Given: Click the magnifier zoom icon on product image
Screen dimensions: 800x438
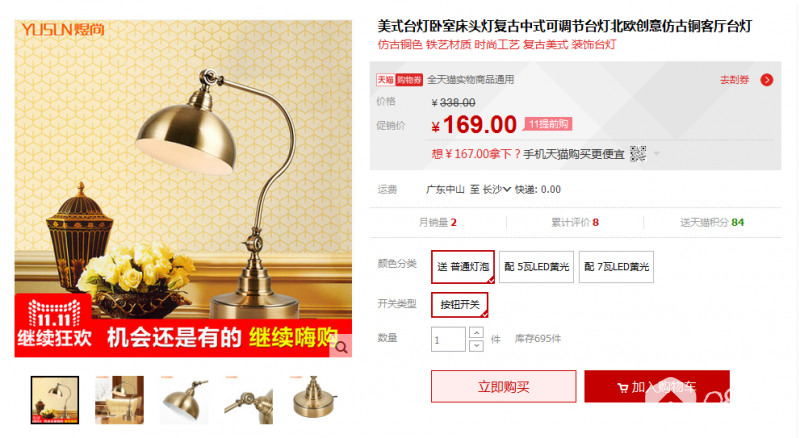Looking at the screenshot, I should point(341,347).
